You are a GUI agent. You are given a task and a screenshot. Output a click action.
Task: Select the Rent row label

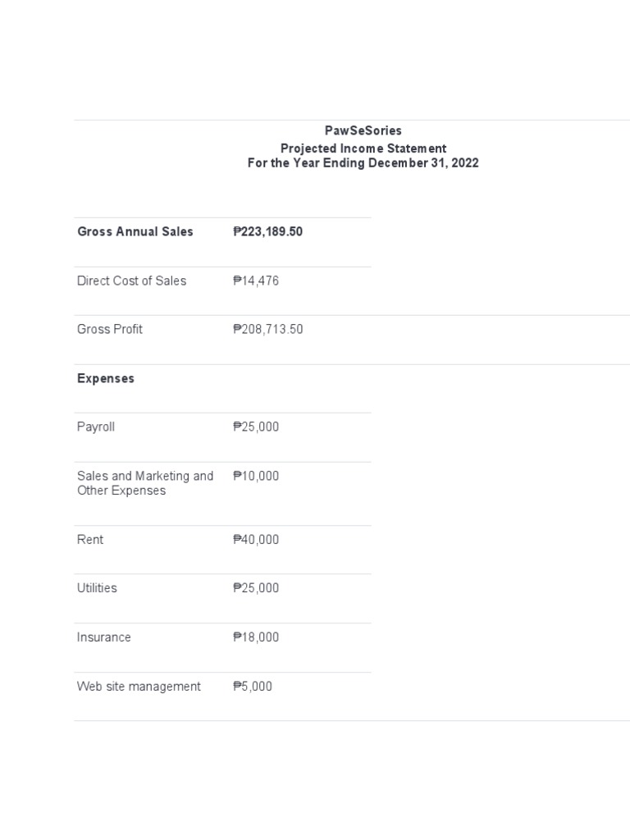[x=90, y=540]
